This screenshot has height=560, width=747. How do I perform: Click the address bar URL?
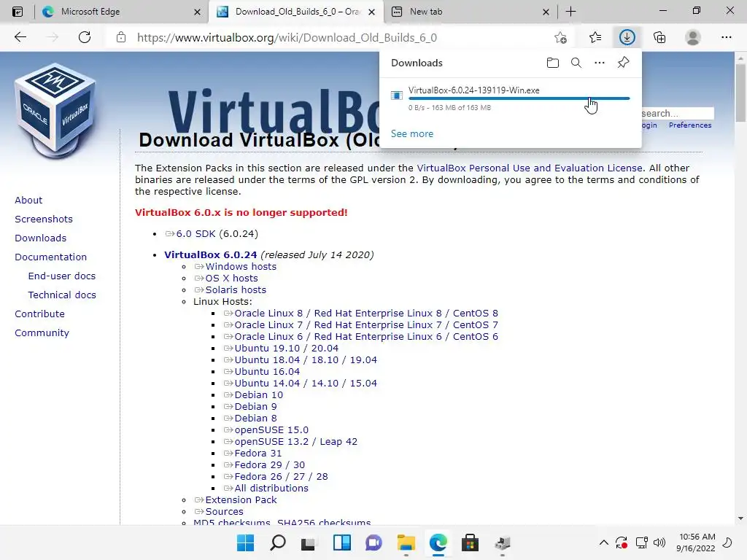coord(287,37)
